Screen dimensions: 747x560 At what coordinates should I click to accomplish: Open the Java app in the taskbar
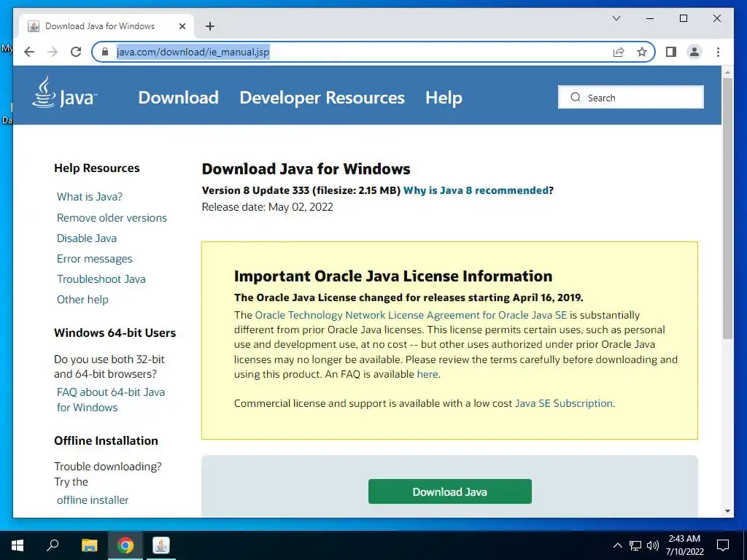point(161,545)
